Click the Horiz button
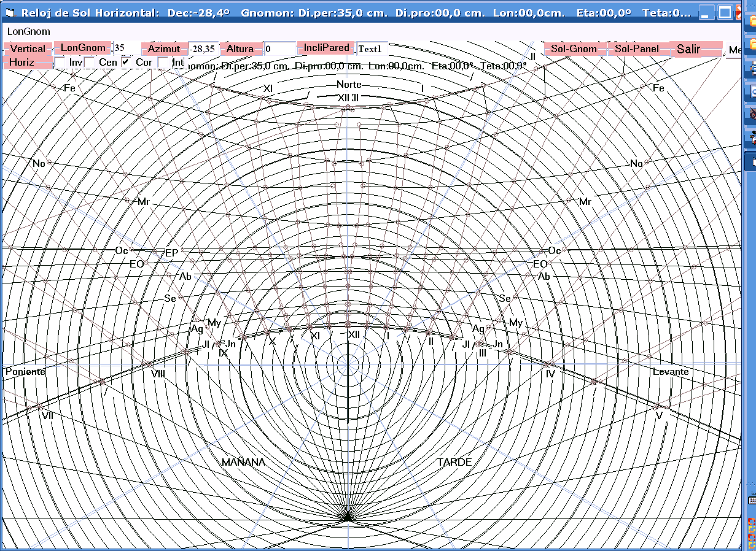The height and width of the screenshot is (551, 756). pyautogui.click(x=28, y=62)
